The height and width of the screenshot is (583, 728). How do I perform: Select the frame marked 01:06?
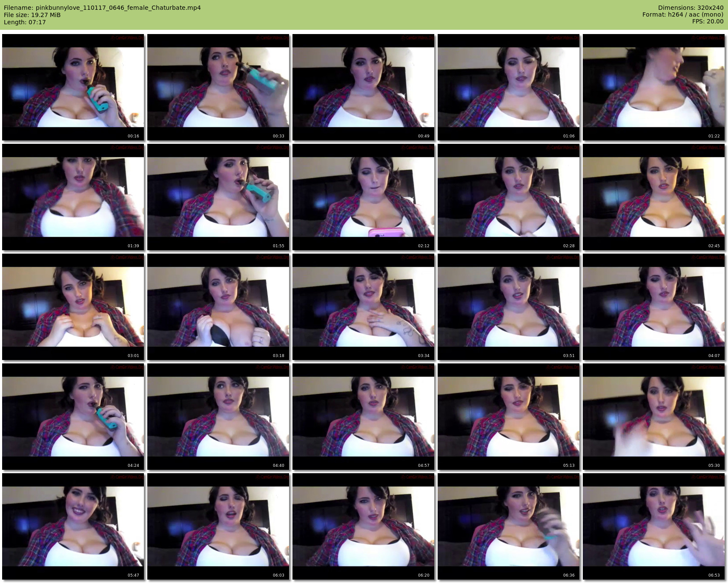click(509, 87)
